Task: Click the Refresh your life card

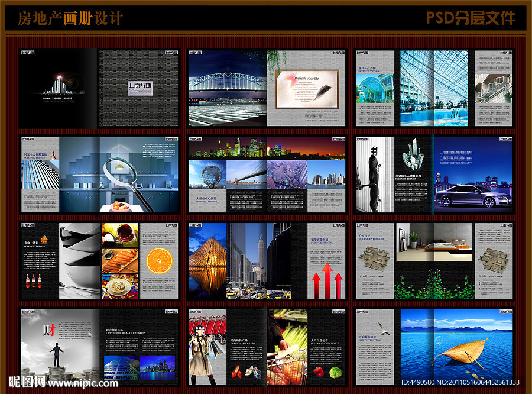Action: click(307, 89)
